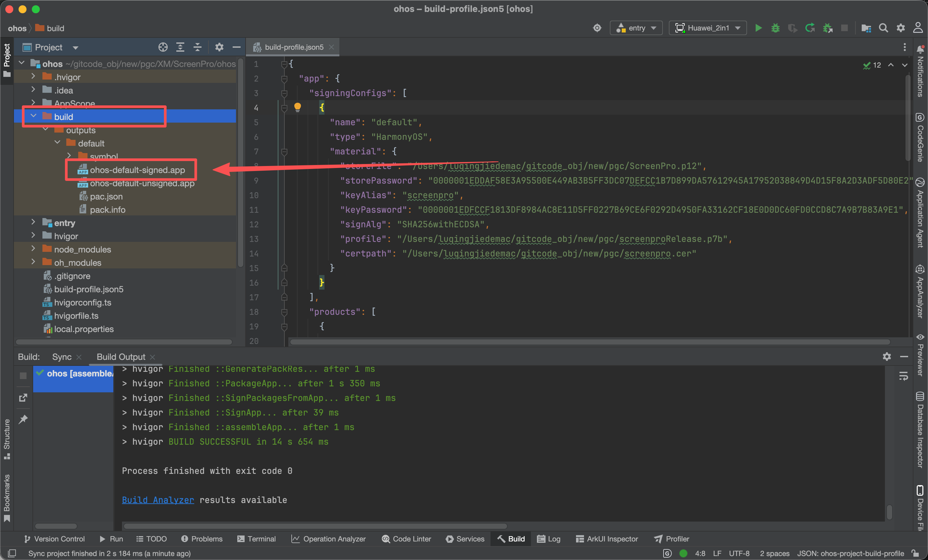Open Code Linter tool window
This screenshot has width=928, height=560.
pos(406,539)
